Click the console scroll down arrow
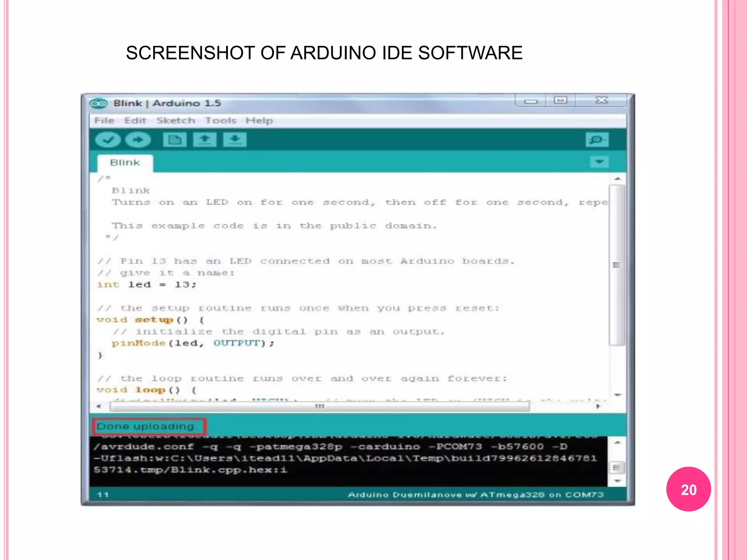 tap(617, 481)
